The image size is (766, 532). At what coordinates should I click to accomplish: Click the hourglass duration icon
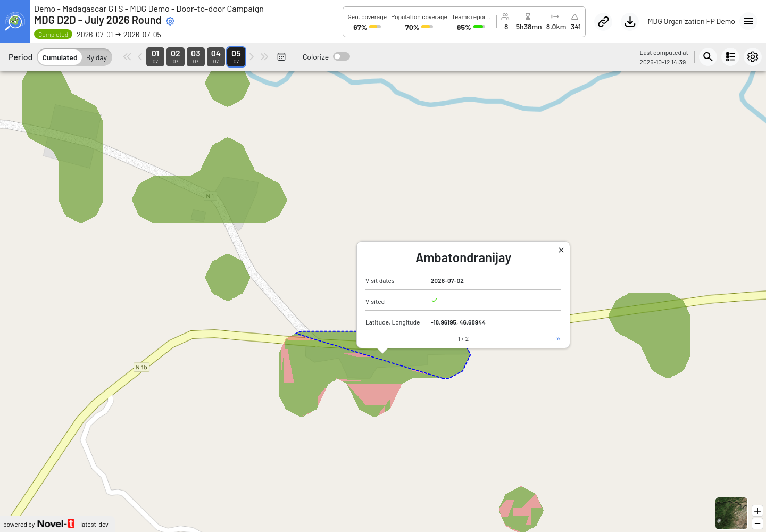point(528,17)
